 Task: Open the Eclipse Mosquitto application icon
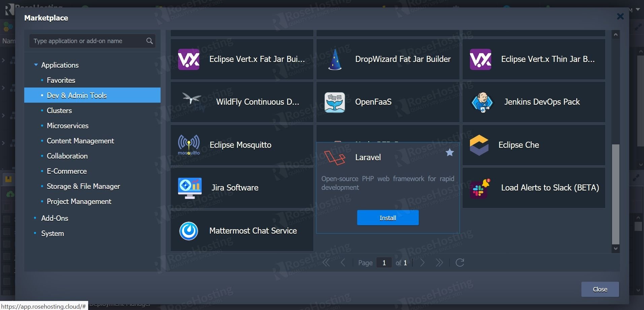tap(189, 145)
